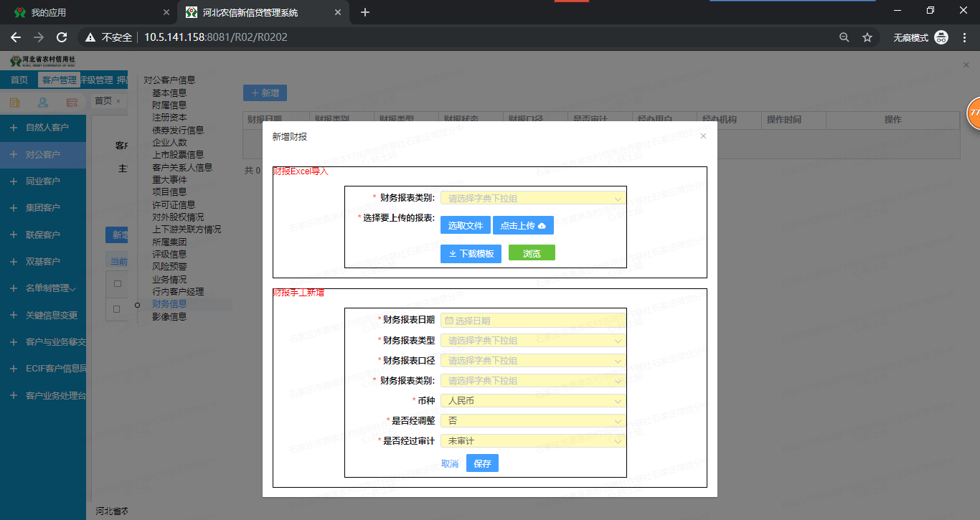Click the yellow document icon in toolbar
Screen dimensions: 980x520
tap(14, 103)
